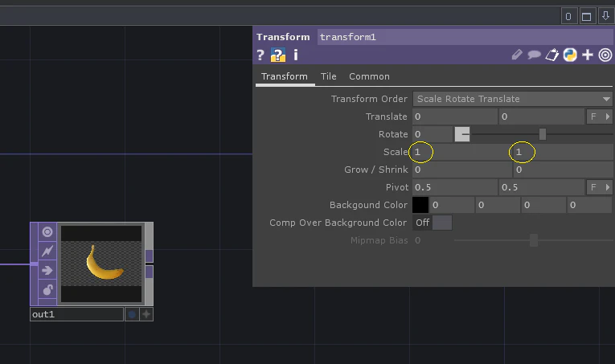615x364 pixels.
Task: Click the Scale parameter label
Action: point(396,152)
